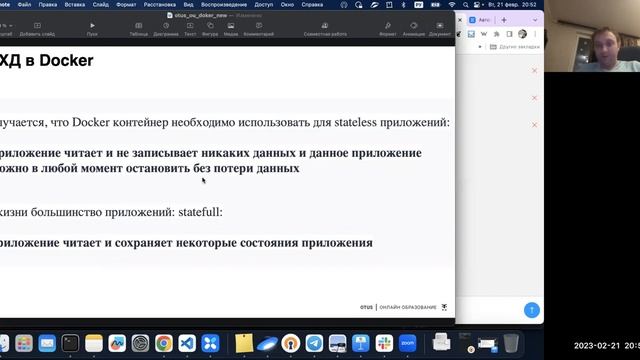Open Freeform from the Dock
Screen dimensions: 640x360
pos(117,343)
